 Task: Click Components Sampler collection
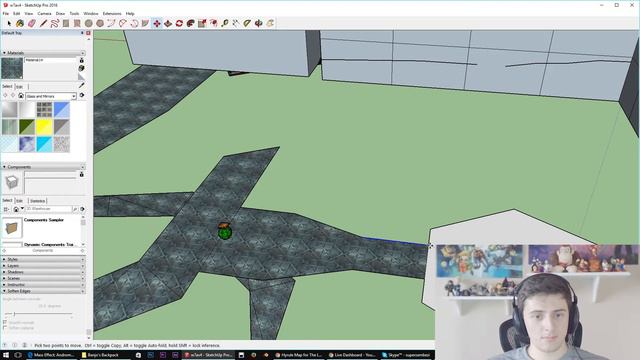tap(44, 220)
